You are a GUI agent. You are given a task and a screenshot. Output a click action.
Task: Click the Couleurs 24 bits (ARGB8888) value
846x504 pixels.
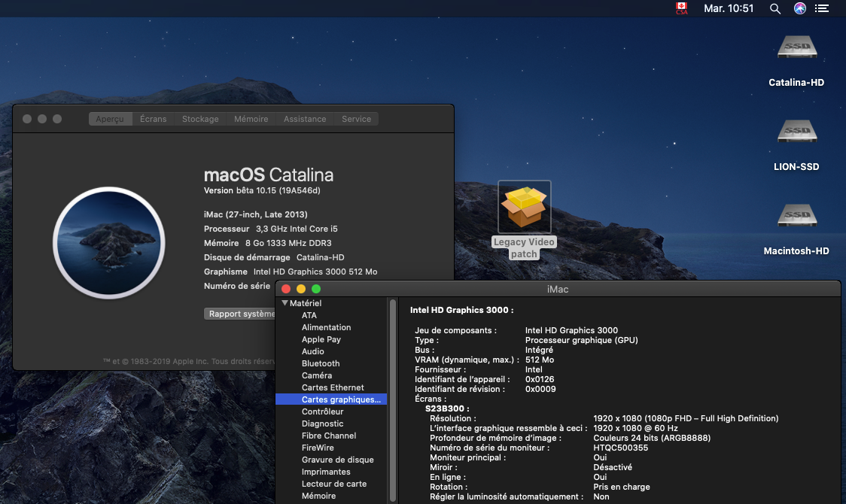tap(652, 438)
